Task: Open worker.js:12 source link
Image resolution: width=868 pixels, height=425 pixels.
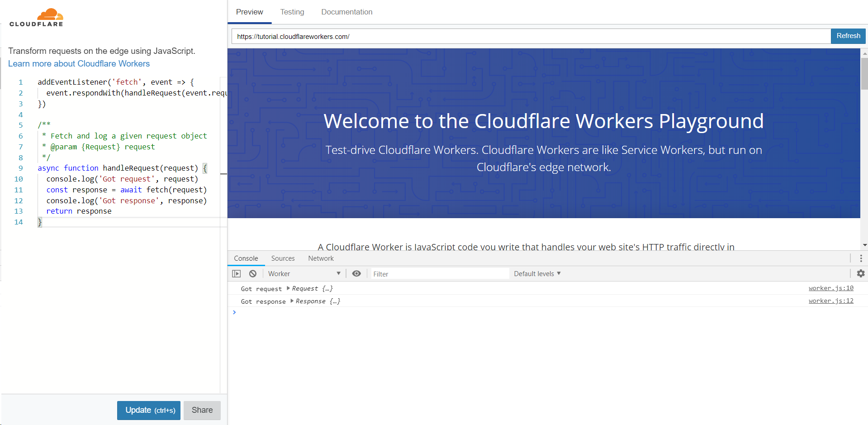Action: click(x=831, y=301)
